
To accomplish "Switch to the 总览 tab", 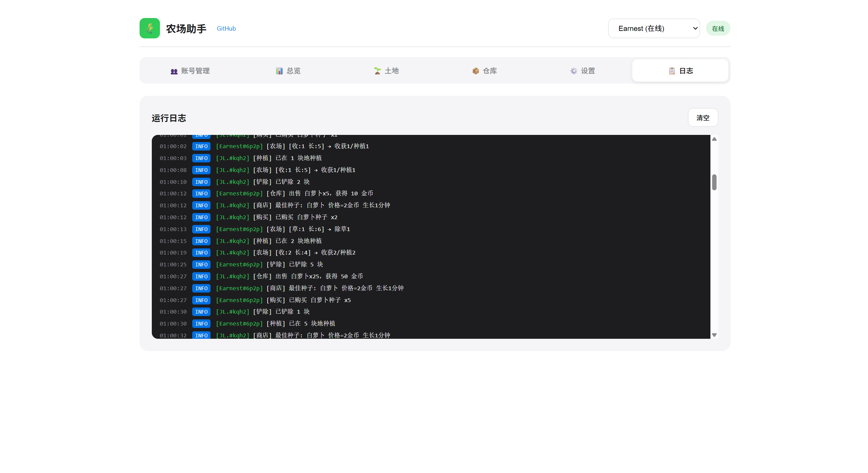I will pyautogui.click(x=293, y=71).
